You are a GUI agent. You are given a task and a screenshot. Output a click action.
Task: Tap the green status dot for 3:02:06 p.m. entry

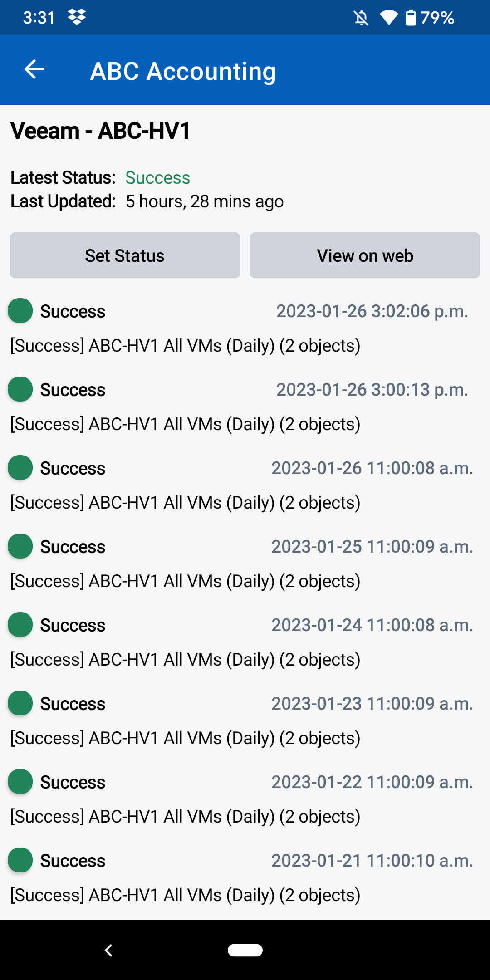[x=20, y=311]
